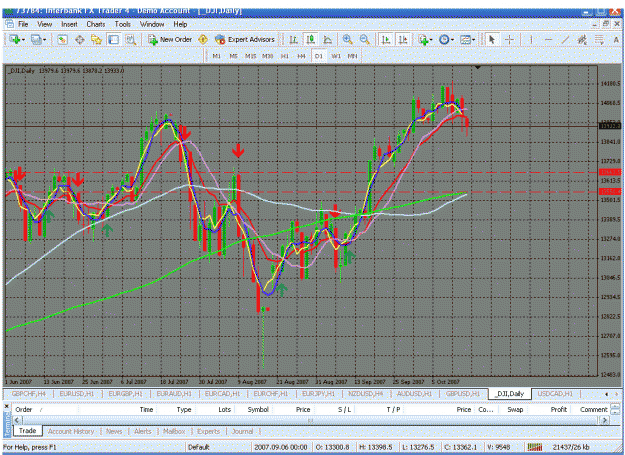Screen dimensions: 625x455
Task: Open the Templates icon
Action: [465, 39]
